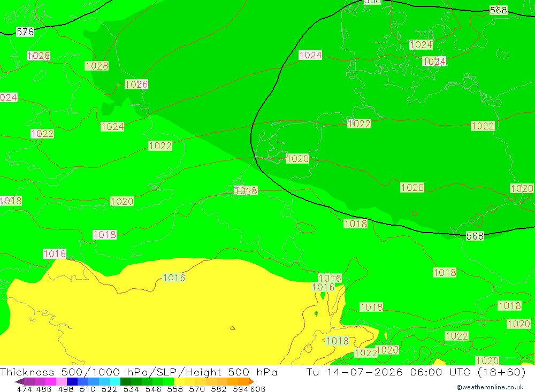The image size is (535, 392).
Task: Click the 576 height contour label
Action: coord(25,32)
